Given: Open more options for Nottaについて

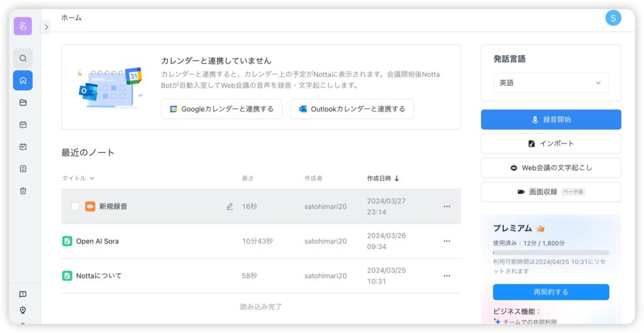Looking at the screenshot, I should point(447,276).
